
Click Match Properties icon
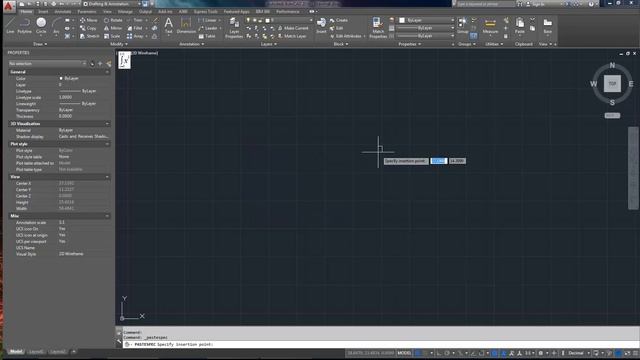click(x=378, y=28)
